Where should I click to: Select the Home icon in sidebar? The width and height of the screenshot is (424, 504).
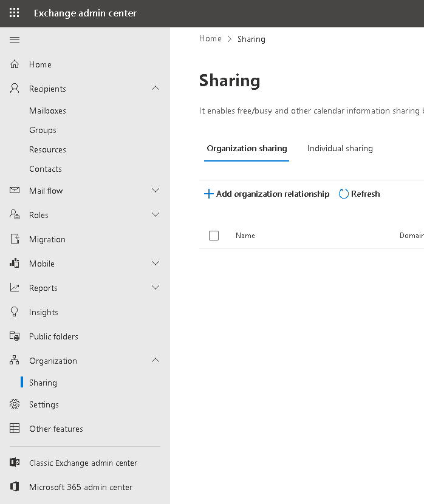(x=14, y=64)
